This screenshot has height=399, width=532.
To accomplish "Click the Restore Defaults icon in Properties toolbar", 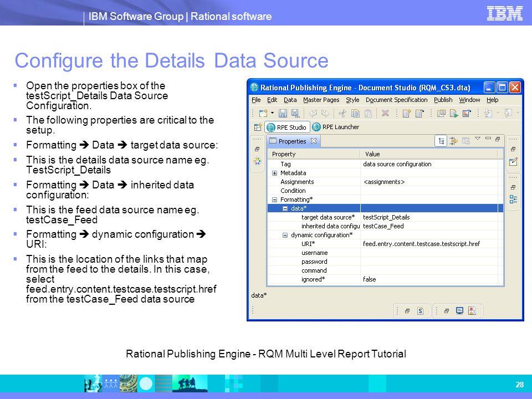I will (466, 141).
